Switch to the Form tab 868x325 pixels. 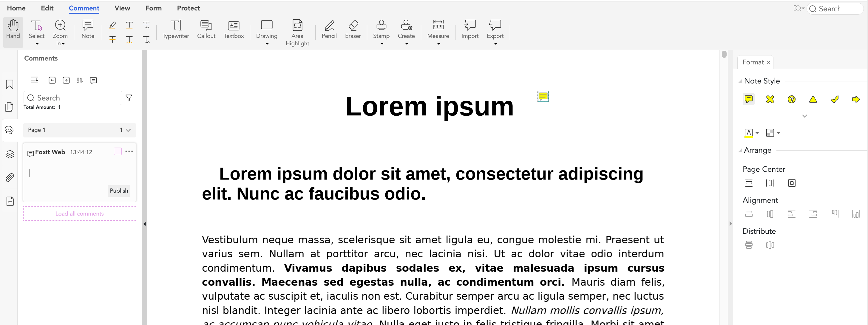coord(153,8)
